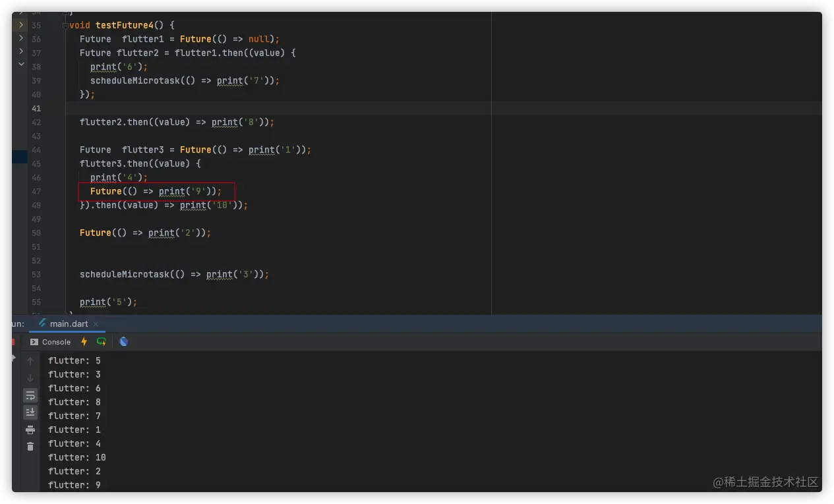
Task: Click the print('4'); statement
Action: [119, 177]
